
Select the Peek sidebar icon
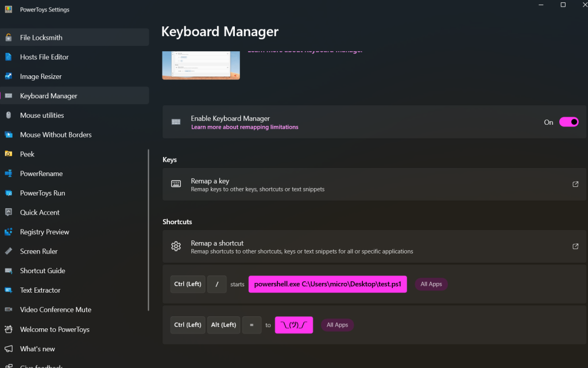[x=8, y=154]
